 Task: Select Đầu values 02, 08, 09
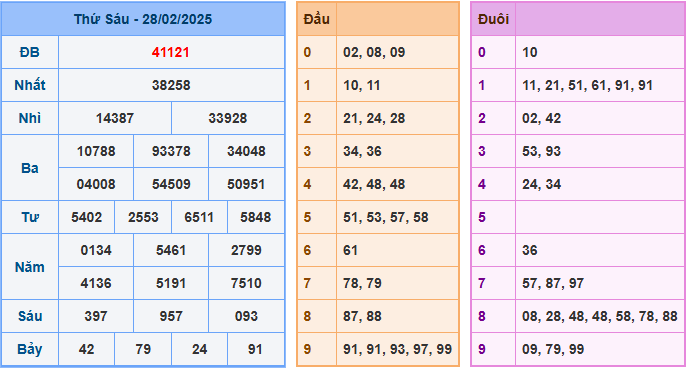(374, 52)
